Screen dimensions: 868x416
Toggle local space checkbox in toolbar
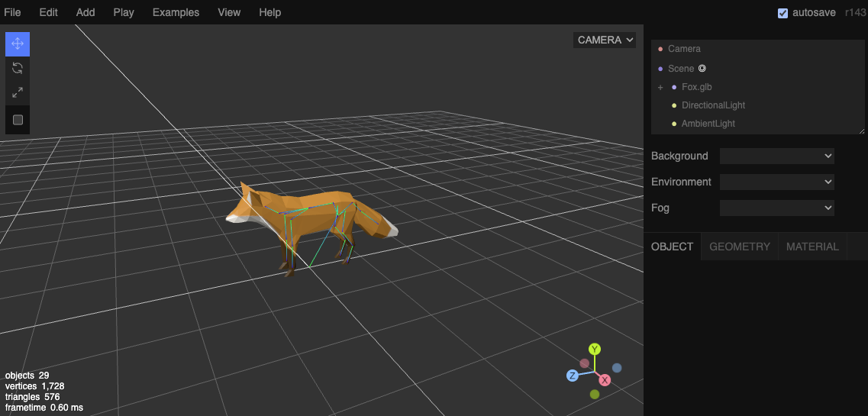coord(18,120)
